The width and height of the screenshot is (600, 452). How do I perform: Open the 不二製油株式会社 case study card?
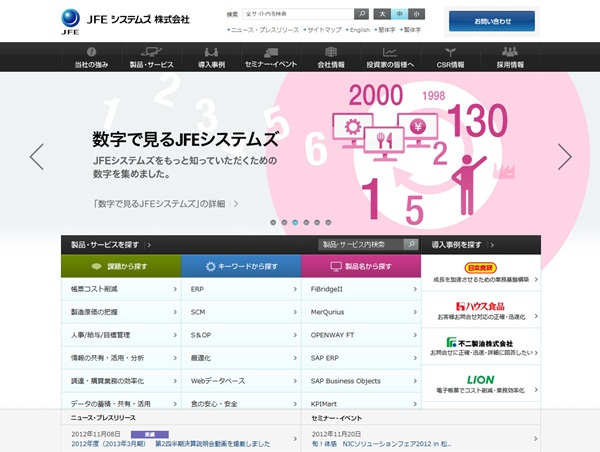(x=481, y=346)
